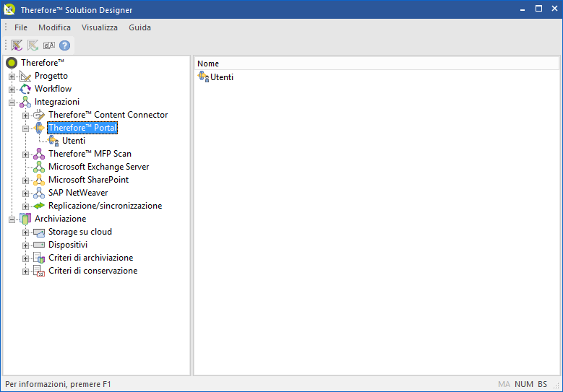Select the Progetto label
The height and width of the screenshot is (392, 563).
click(x=51, y=76)
